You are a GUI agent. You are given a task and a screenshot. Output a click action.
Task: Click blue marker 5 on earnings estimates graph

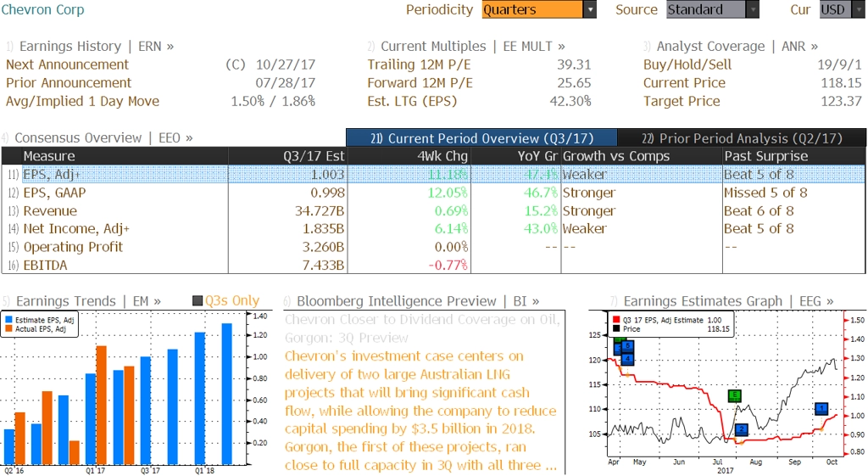627,346
